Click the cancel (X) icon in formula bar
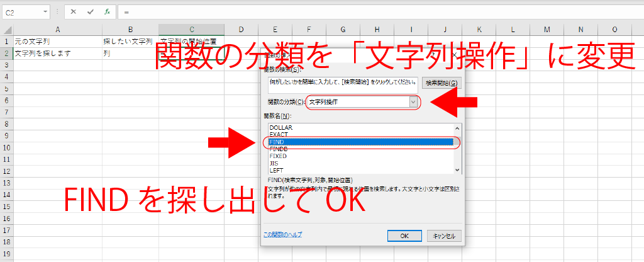The height and width of the screenshot is (262, 644). pos(74,12)
